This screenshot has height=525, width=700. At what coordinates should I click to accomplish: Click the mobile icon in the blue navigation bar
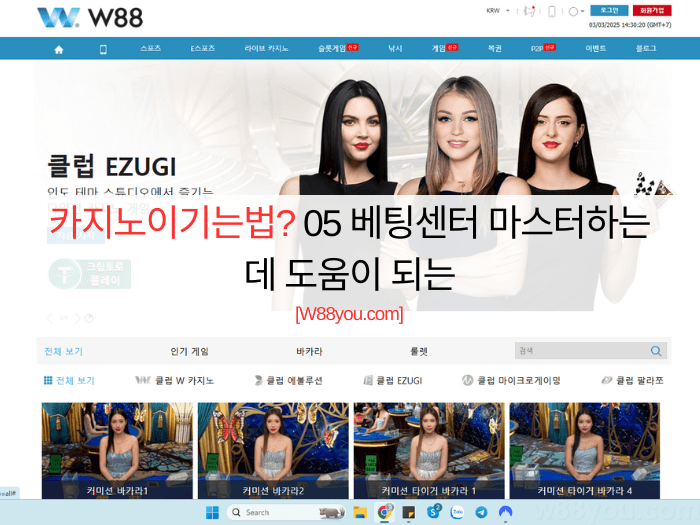click(103, 49)
